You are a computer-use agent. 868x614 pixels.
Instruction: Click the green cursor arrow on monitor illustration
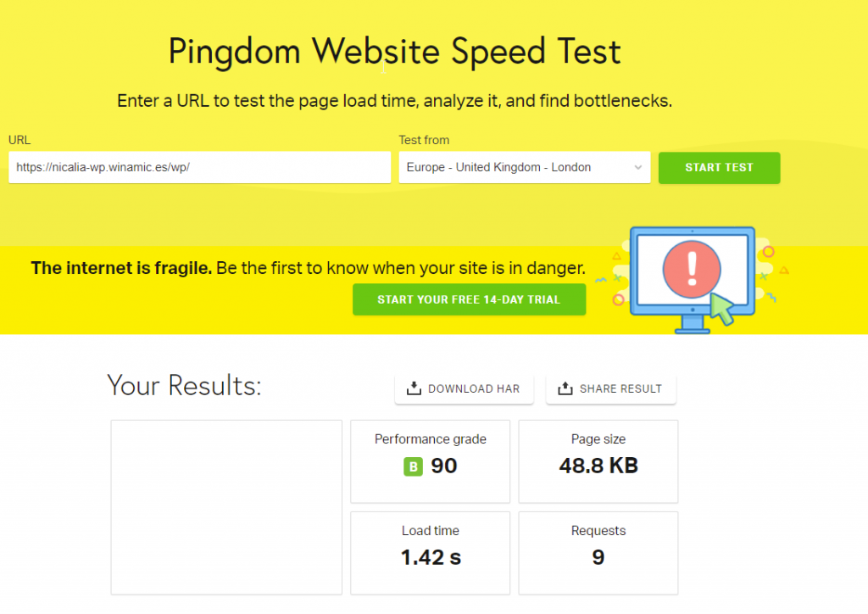722,309
